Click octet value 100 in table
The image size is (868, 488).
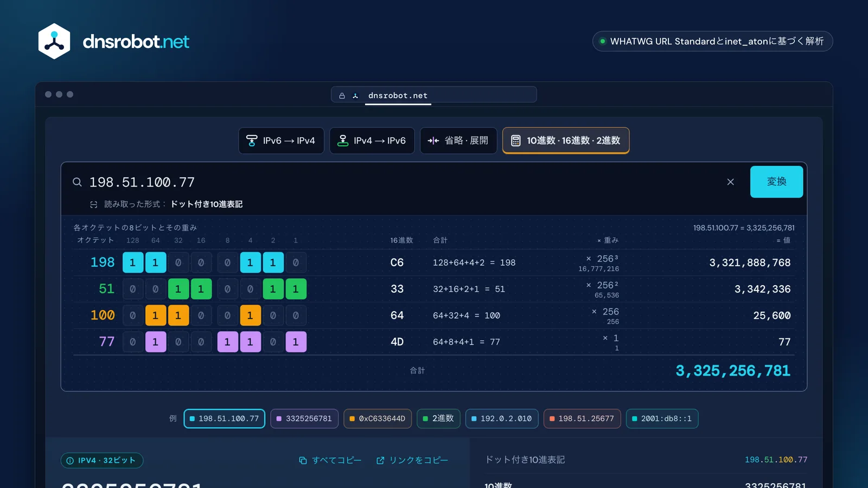(103, 316)
